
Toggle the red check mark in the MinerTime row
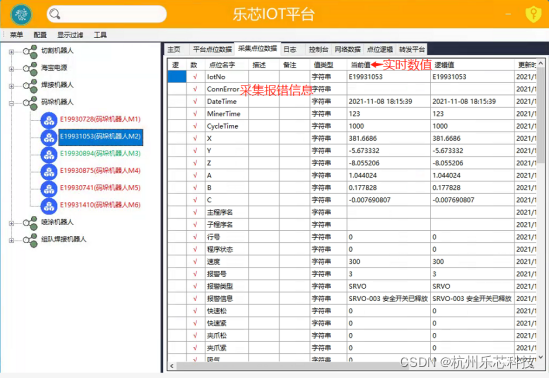[x=195, y=114]
